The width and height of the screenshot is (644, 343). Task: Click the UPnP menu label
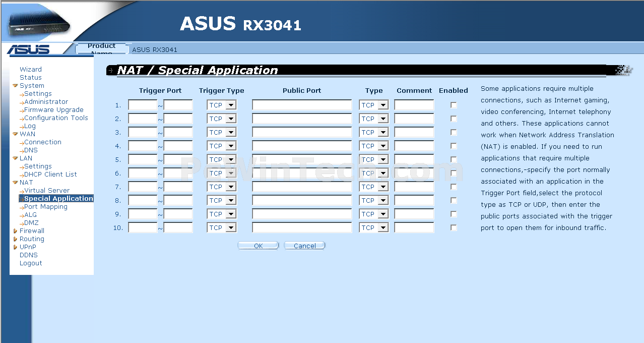[28, 247]
